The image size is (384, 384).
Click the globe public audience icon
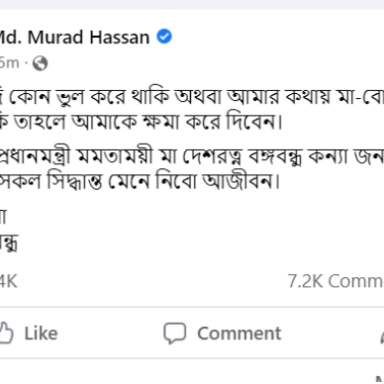pos(40,63)
